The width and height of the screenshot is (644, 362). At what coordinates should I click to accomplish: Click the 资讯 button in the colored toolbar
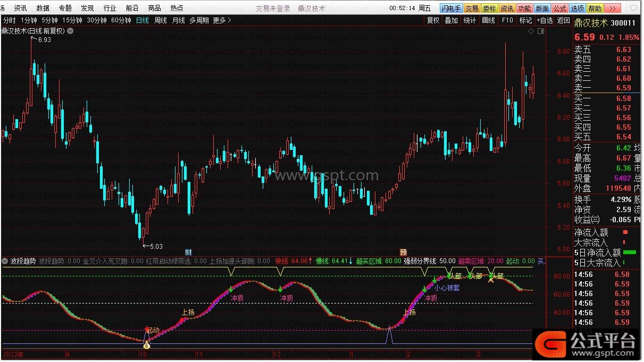(507, 8)
